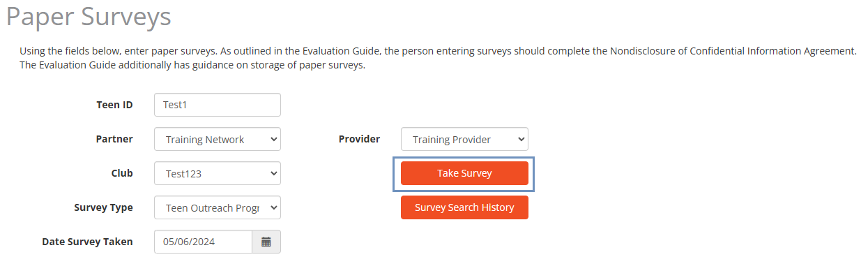Open the calendar date picker icon
The width and height of the screenshot is (868, 264).
pos(266,242)
